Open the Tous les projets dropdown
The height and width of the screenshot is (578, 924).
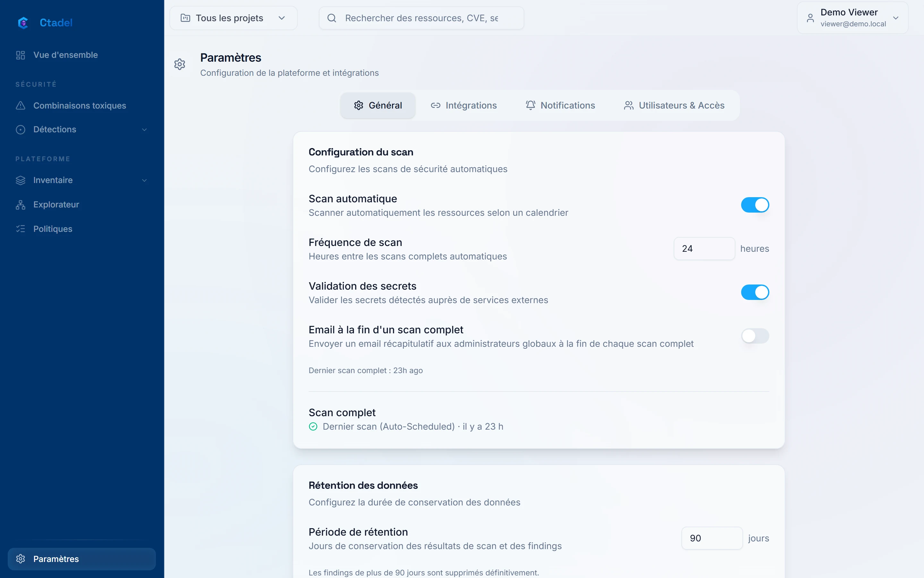click(233, 18)
